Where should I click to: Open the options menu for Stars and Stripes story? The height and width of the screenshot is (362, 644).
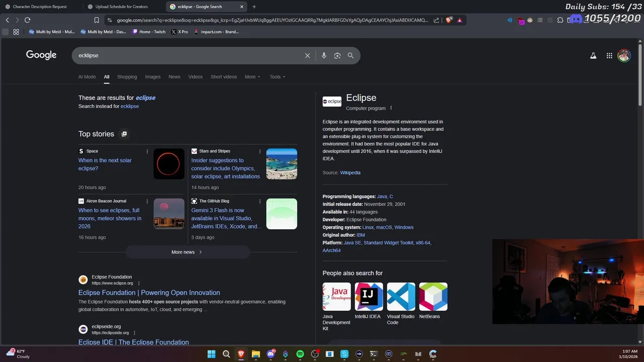(260, 151)
